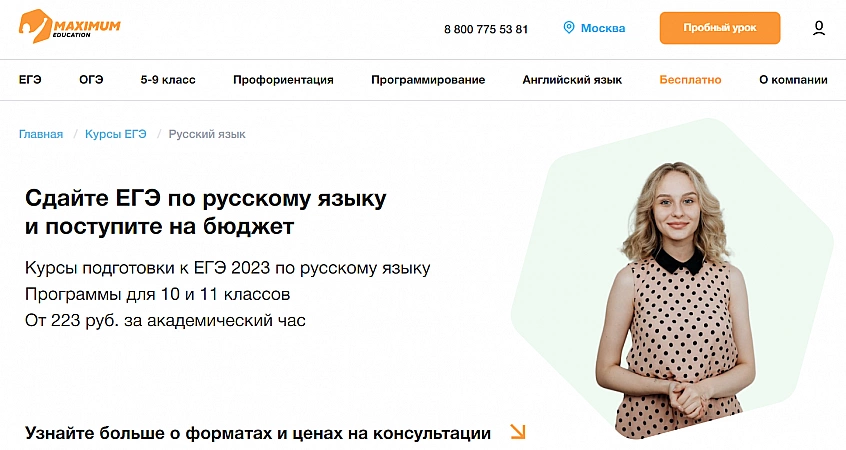
Task: Select Москва city link
Action: 603,28
